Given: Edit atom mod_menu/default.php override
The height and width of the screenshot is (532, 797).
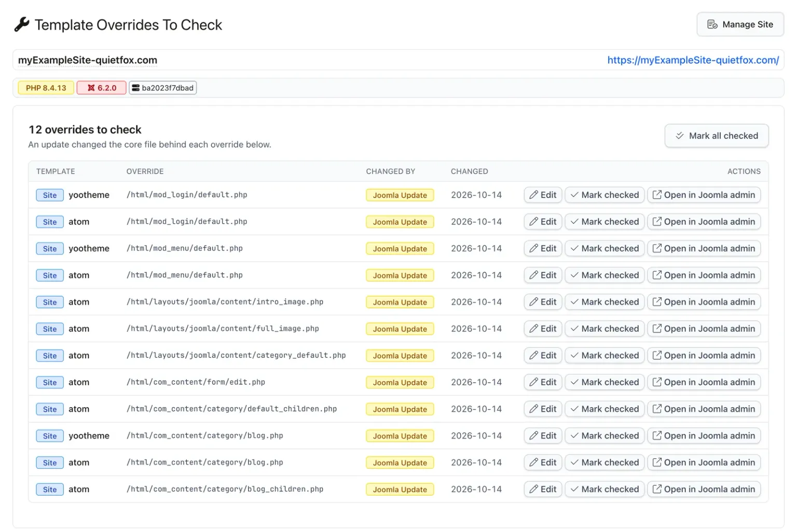Looking at the screenshot, I should (x=543, y=275).
